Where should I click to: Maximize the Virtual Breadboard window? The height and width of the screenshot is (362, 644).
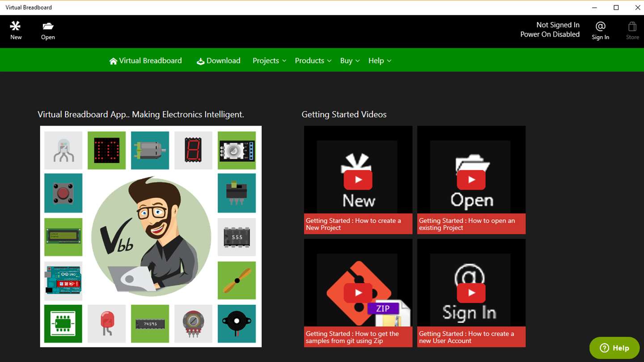point(616,8)
